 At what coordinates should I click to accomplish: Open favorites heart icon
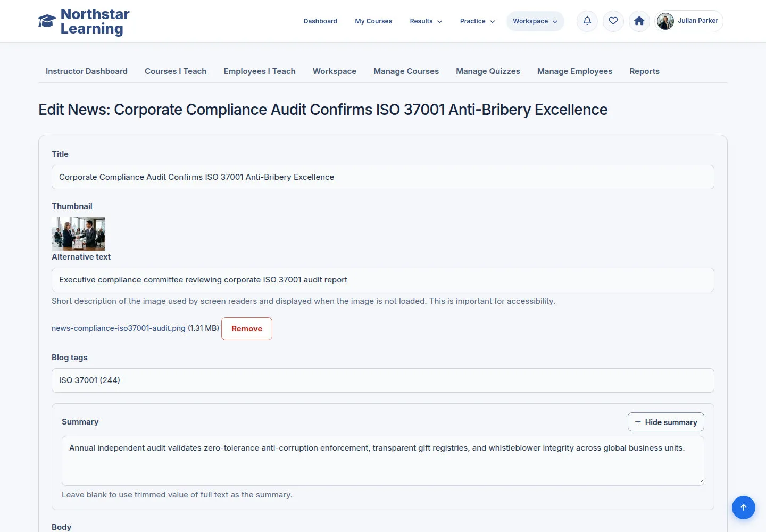[613, 21]
